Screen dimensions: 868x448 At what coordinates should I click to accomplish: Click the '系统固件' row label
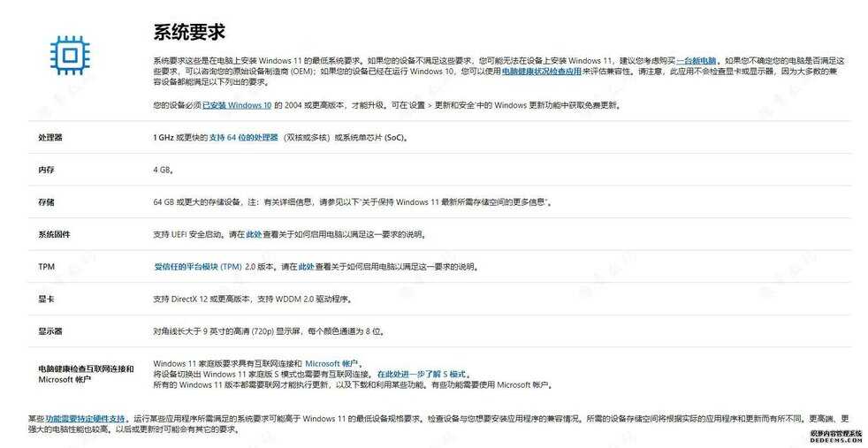click(x=54, y=234)
